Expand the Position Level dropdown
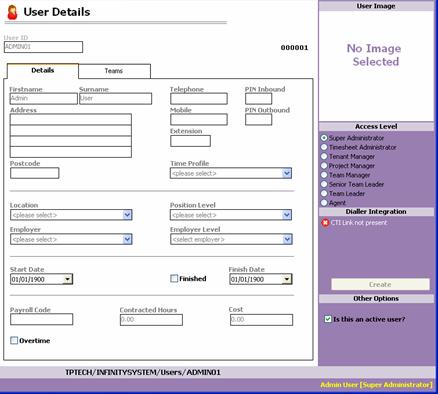The image size is (438, 394). (287, 215)
